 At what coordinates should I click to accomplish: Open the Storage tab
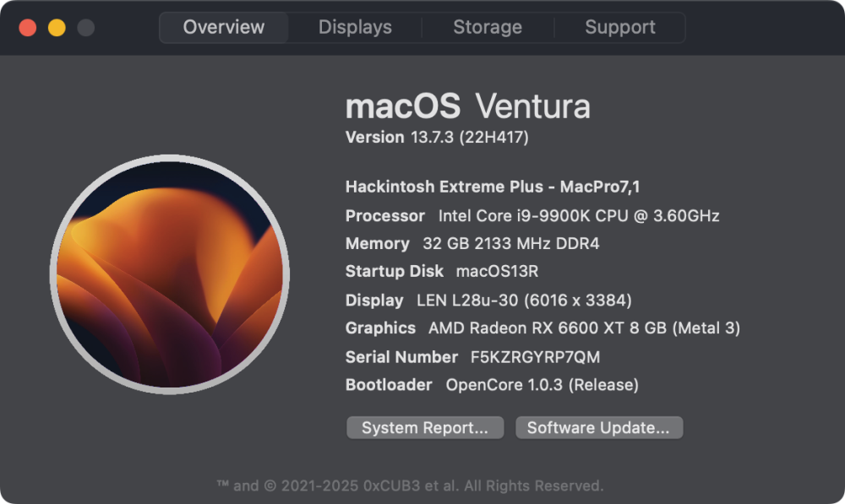click(x=488, y=28)
